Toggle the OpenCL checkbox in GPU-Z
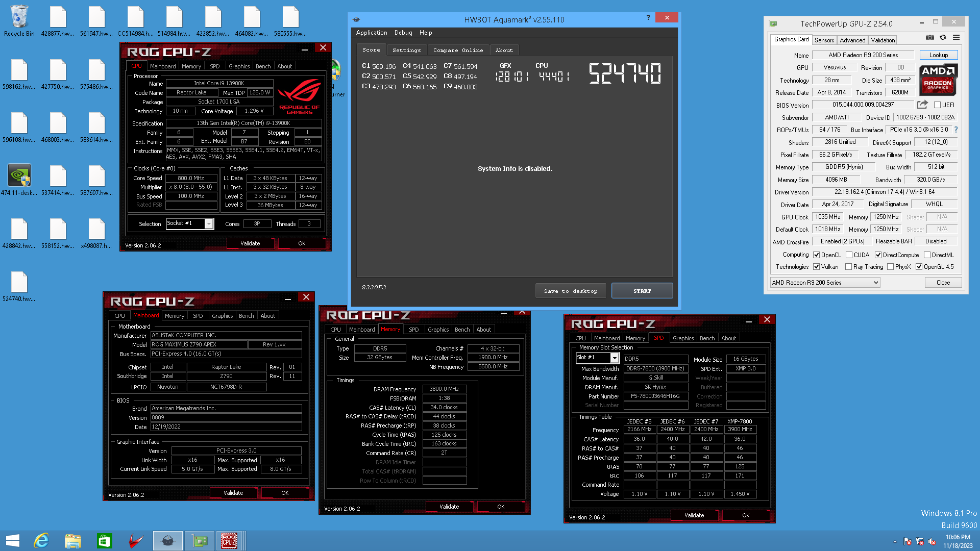Image resolution: width=980 pixels, height=551 pixels. click(816, 255)
